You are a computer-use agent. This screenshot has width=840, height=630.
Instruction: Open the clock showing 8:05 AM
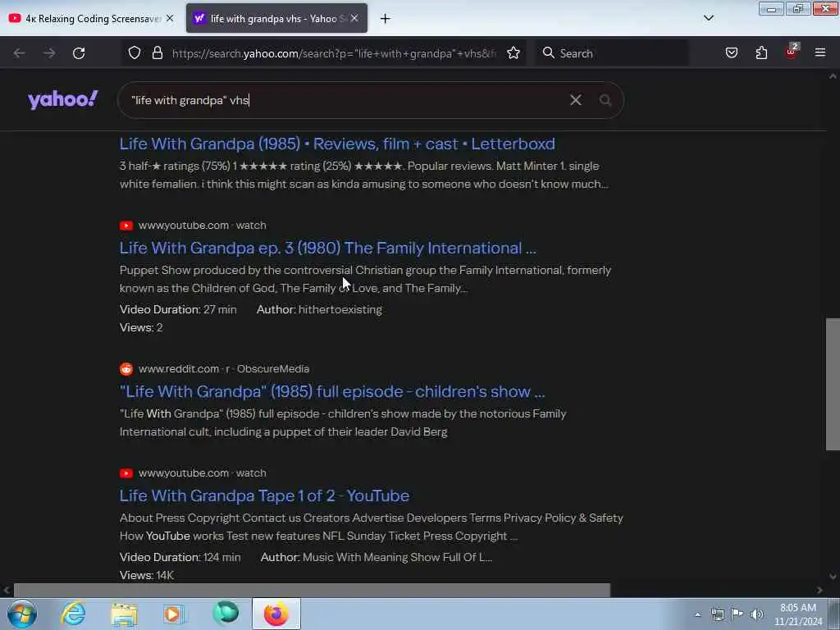pos(798,614)
